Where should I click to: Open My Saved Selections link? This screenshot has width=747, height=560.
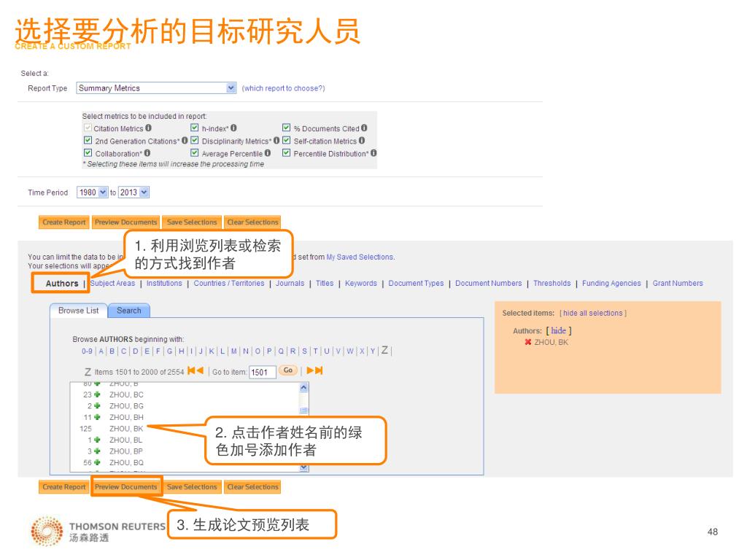pyautogui.click(x=360, y=257)
